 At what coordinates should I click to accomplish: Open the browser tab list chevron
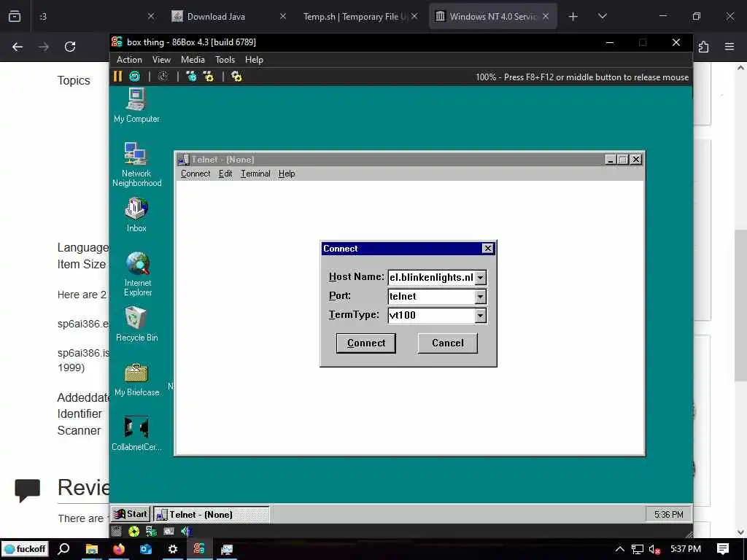(x=602, y=16)
